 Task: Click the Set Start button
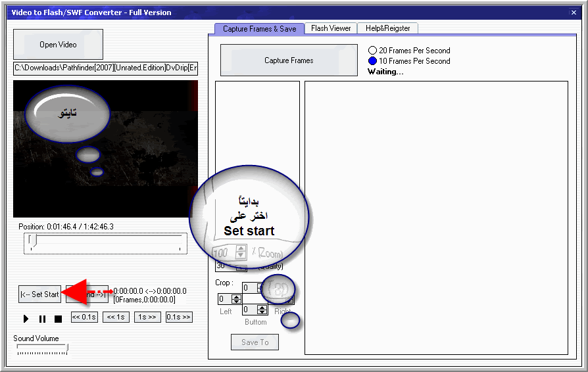(x=39, y=294)
